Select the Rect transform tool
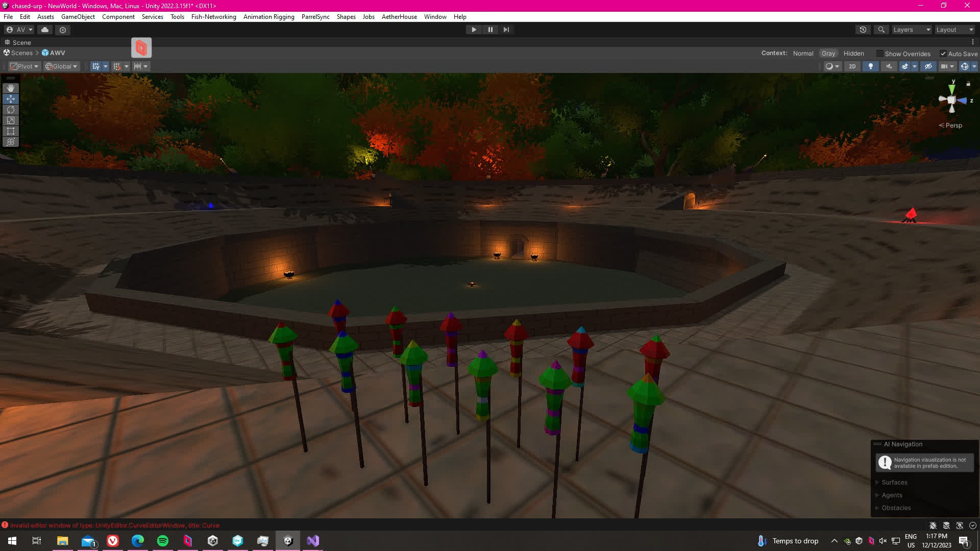The width and height of the screenshot is (980, 551). (x=10, y=131)
